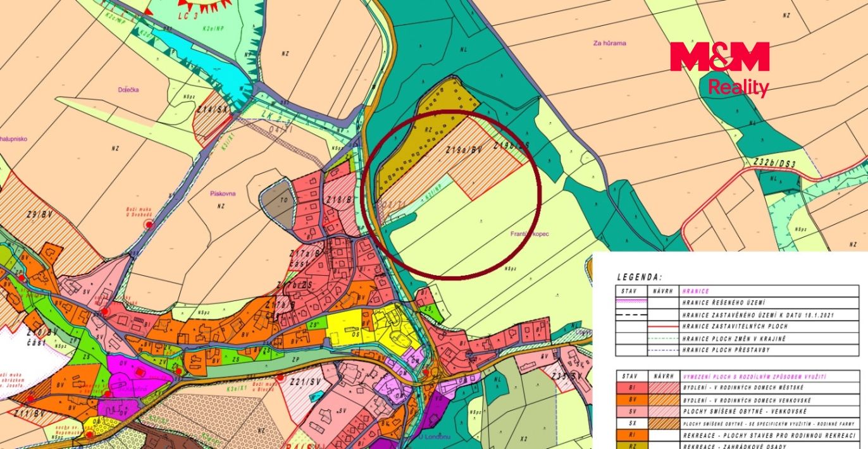Click the LEGENDA heading
The height and width of the screenshot is (449, 868).
click(640, 277)
